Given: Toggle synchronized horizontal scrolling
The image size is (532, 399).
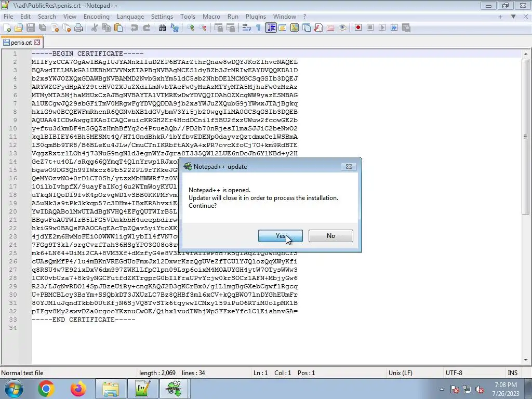Looking at the screenshot, I should [230, 28].
